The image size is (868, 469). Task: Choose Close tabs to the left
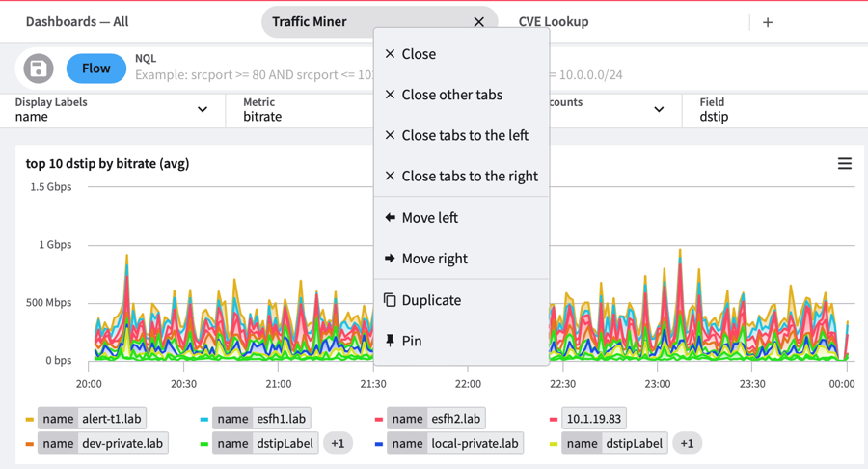pyautogui.click(x=464, y=136)
